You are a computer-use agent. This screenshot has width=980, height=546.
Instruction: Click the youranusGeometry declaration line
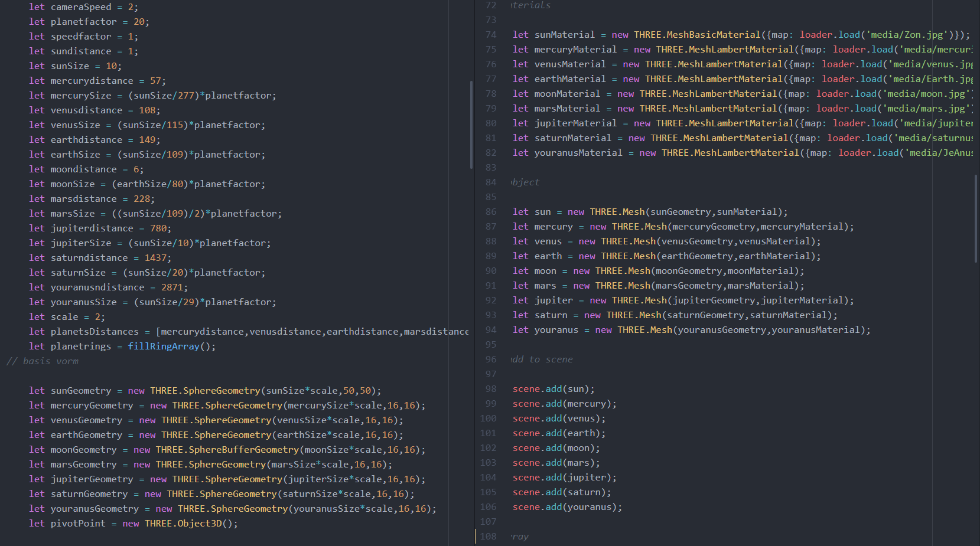tap(233, 509)
